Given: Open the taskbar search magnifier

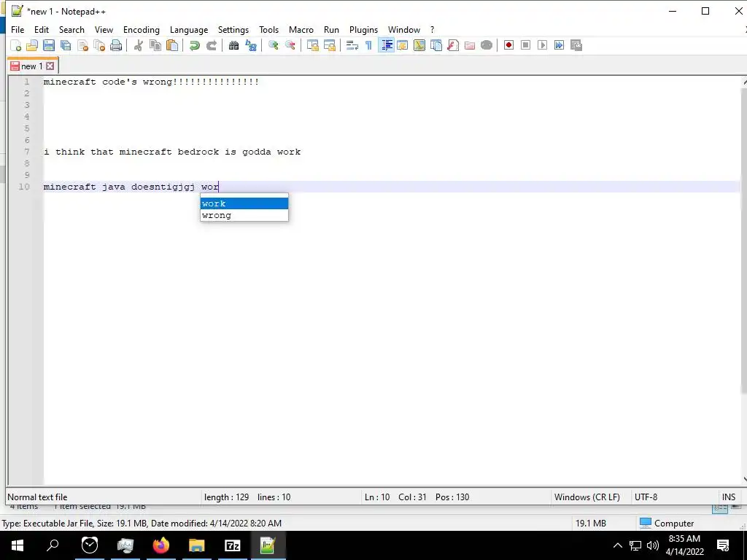Looking at the screenshot, I should pos(53,545).
